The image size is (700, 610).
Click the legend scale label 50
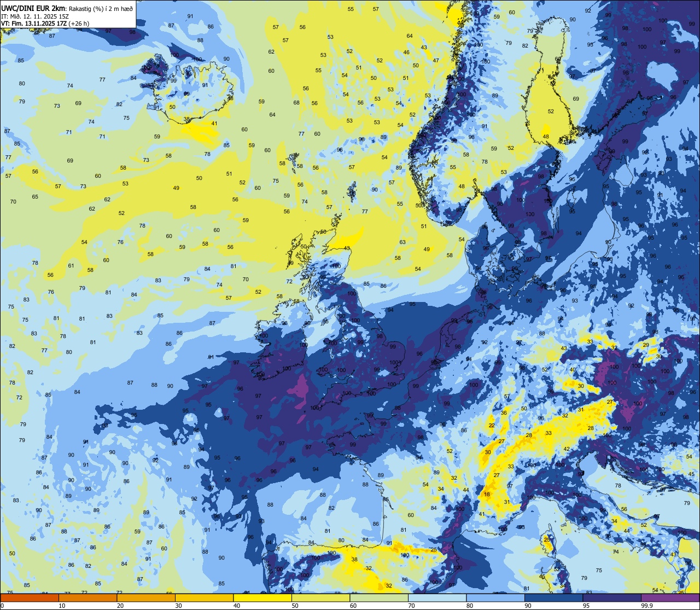(x=295, y=606)
